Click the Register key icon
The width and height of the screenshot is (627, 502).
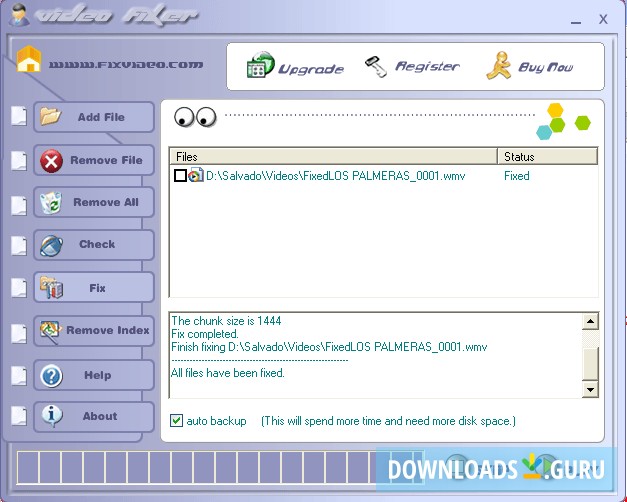point(376,66)
